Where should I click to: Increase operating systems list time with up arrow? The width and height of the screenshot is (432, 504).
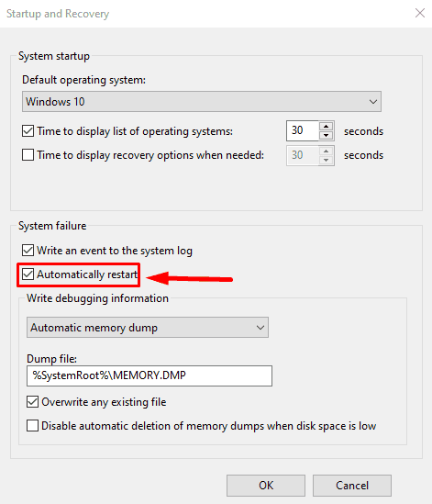326,126
